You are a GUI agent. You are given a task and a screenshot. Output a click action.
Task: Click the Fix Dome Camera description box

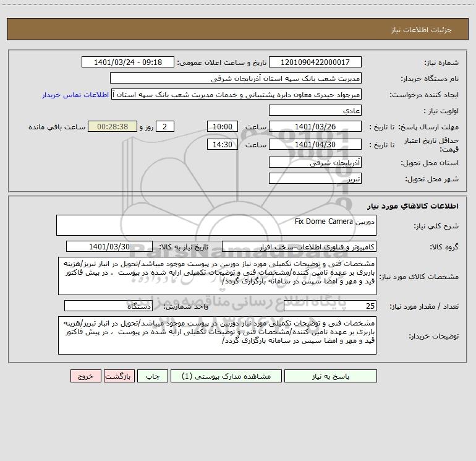(216, 225)
